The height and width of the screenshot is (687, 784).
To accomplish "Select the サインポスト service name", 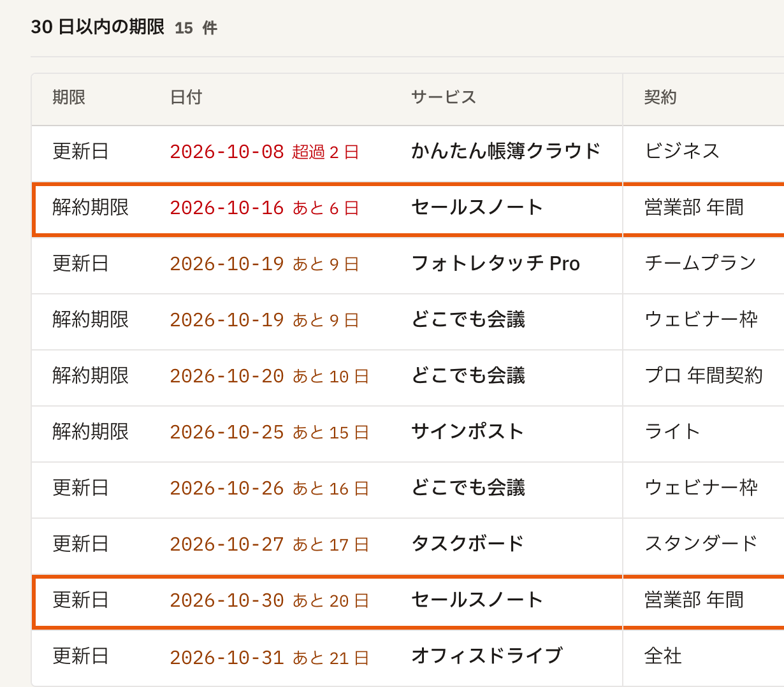I will pyautogui.click(x=468, y=431).
